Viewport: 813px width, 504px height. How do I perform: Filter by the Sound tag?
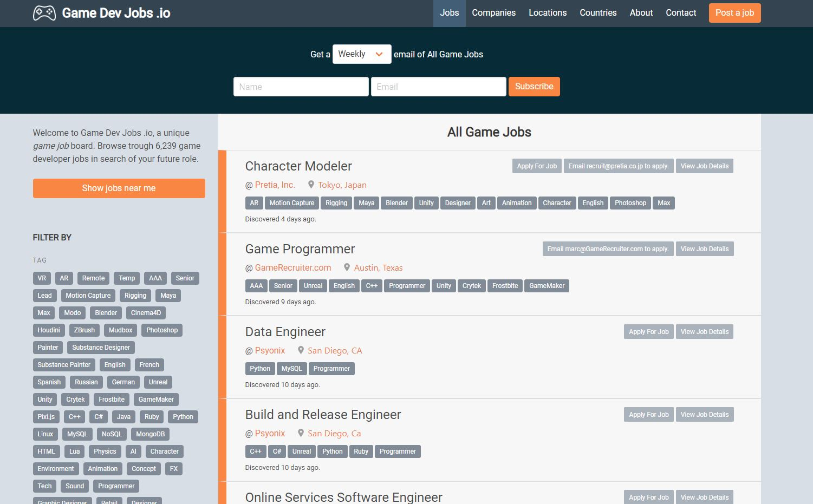click(x=75, y=486)
